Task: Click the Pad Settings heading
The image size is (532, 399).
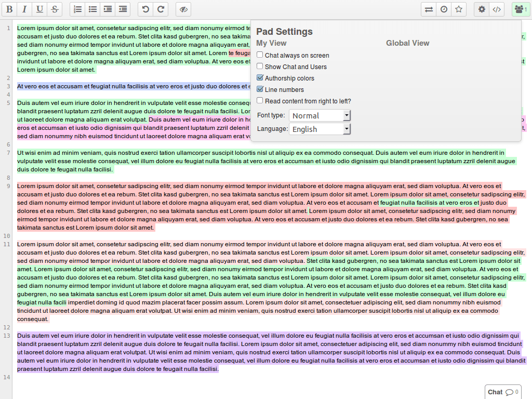Action: click(284, 32)
